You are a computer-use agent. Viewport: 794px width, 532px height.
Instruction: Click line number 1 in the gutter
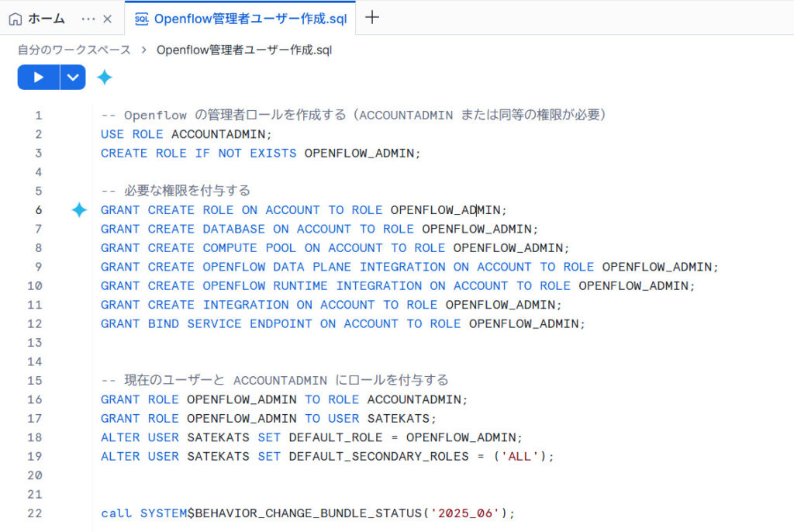38,116
